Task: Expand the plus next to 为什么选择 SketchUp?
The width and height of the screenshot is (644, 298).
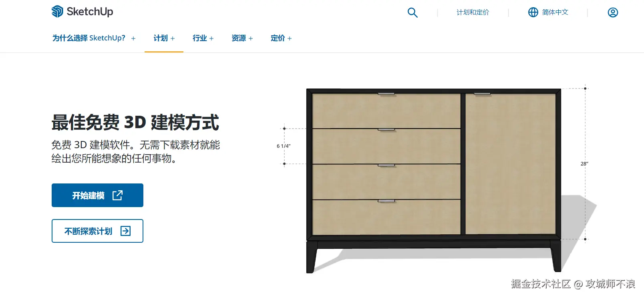Action: [x=133, y=38]
